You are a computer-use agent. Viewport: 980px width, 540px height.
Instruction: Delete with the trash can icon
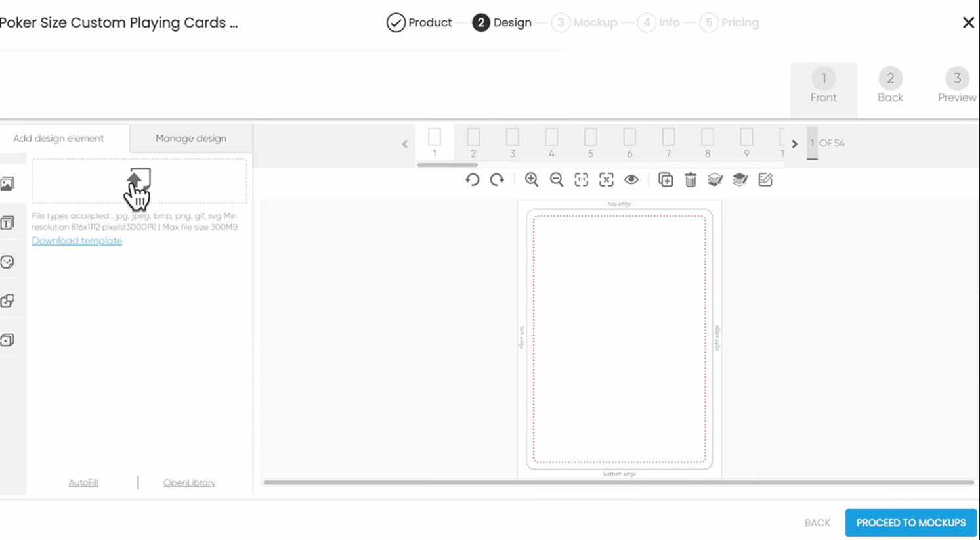691,180
